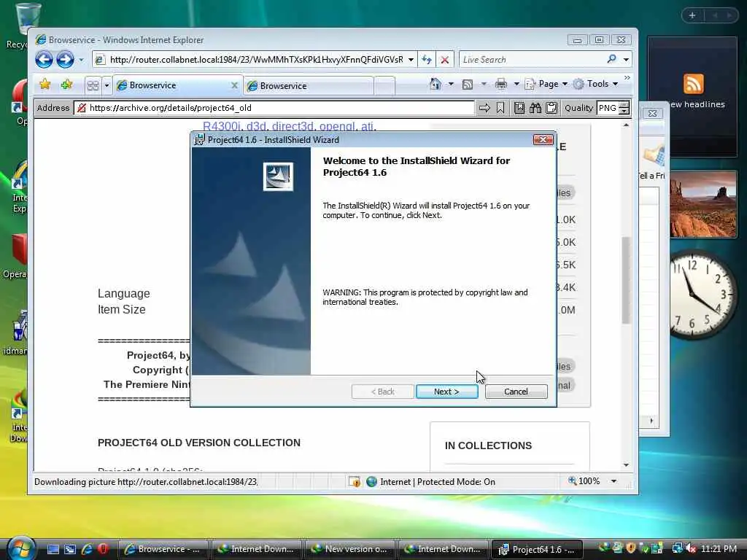Click the desert slideshow gadget picture
Screen dimensions: 747x560
click(703, 204)
